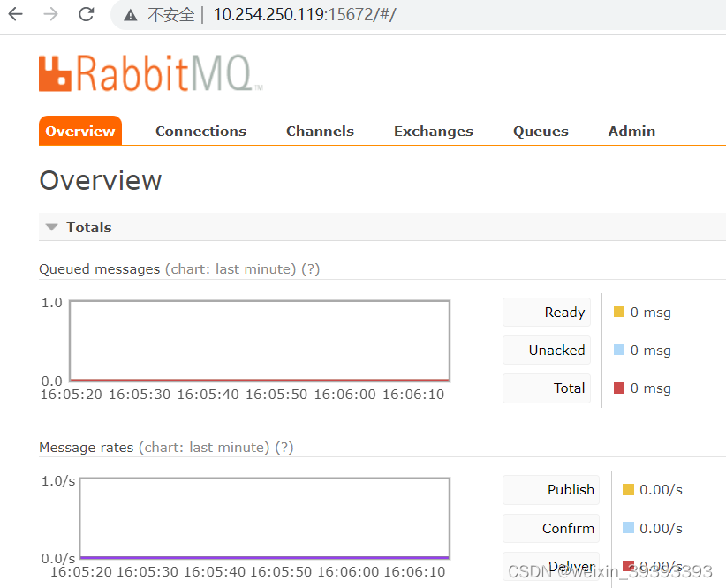Viewport: 726px width, 588px height.
Task: Click the Unacked messages button
Action: coord(546,350)
